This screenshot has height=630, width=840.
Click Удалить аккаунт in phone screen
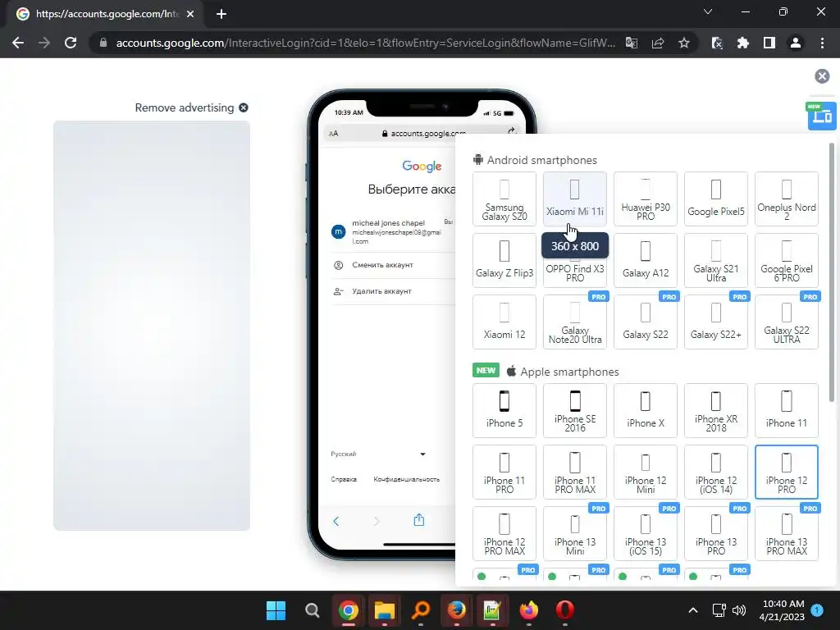[381, 291]
